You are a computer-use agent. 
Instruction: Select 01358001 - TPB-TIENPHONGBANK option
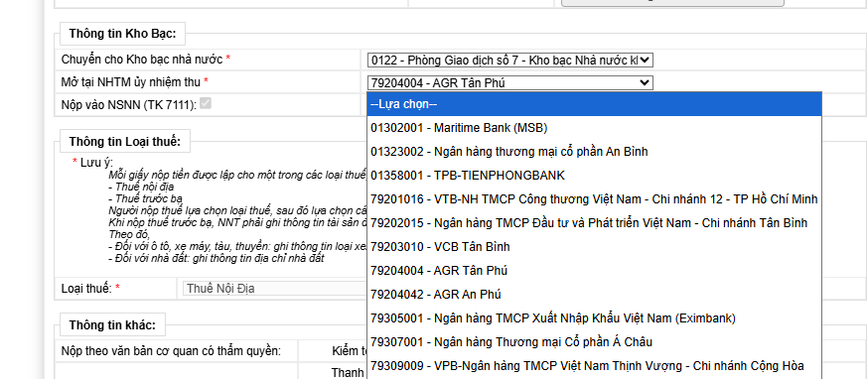pyautogui.click(x=594, y=176)
